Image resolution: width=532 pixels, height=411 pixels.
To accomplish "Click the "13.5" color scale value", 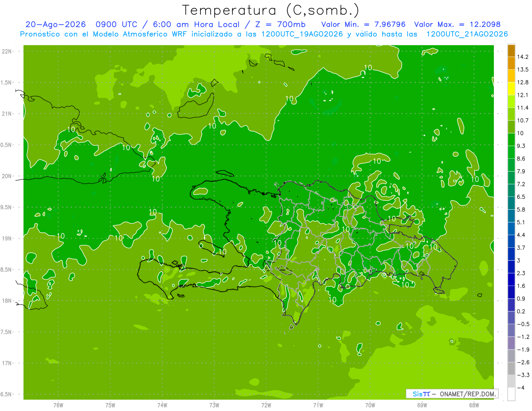I will pyautogui.click(x=523, y=70).
